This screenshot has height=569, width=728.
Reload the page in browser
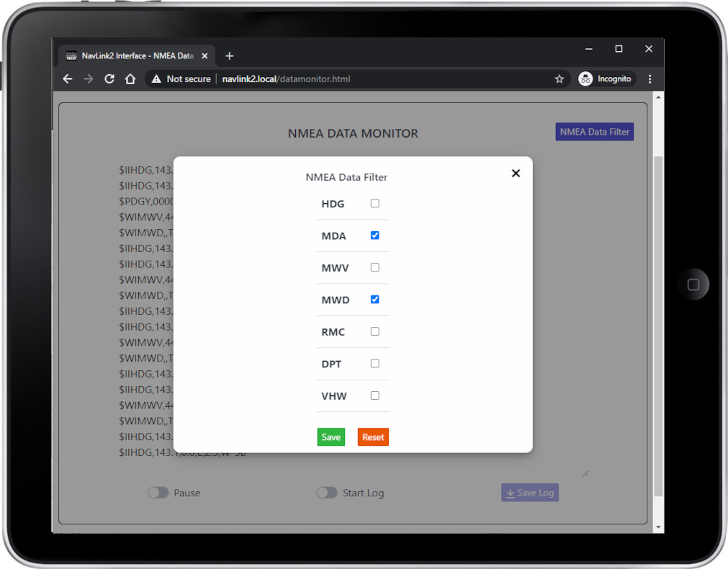point(109,79)
